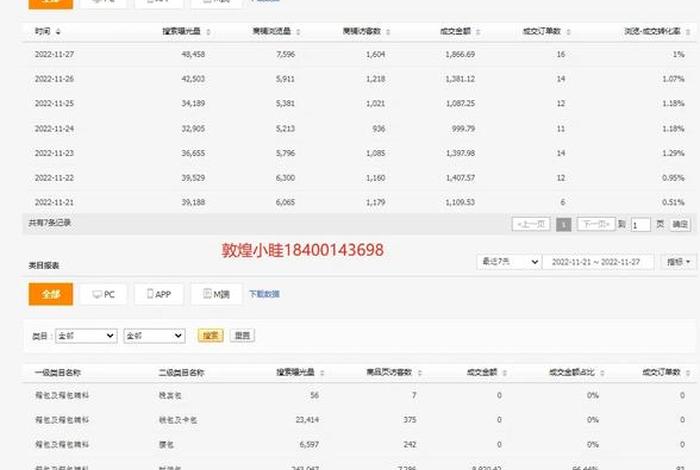700x470 pixels.
Task: Switch category report to M端 tab
Action: [x=217, y=294]
